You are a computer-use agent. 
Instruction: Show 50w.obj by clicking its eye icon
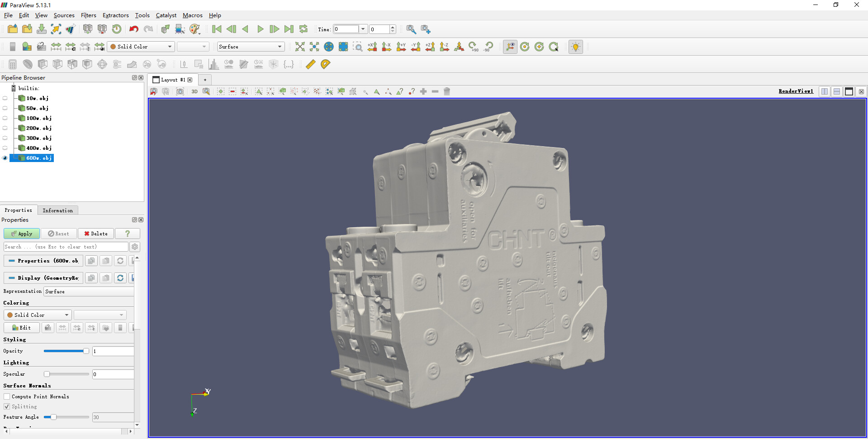pyautogui.click(x=5, y=108)
